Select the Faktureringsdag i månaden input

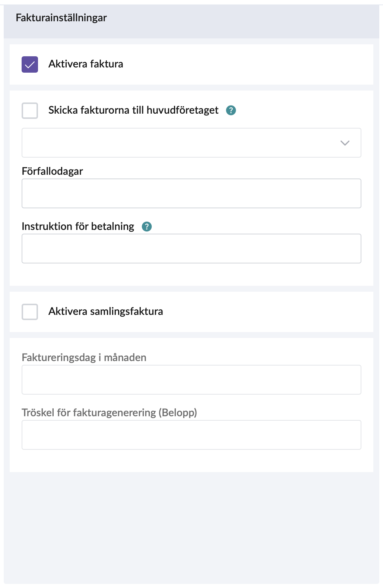(x=191, y=380)
